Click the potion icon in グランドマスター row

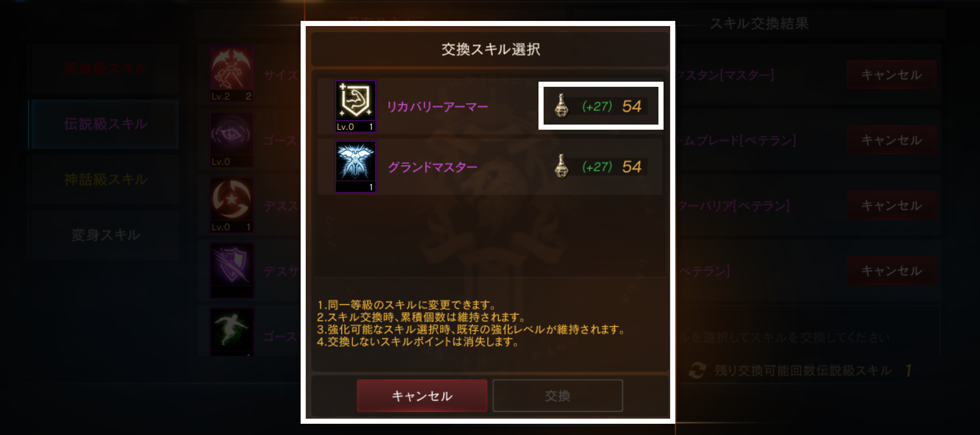pos(561,166)
